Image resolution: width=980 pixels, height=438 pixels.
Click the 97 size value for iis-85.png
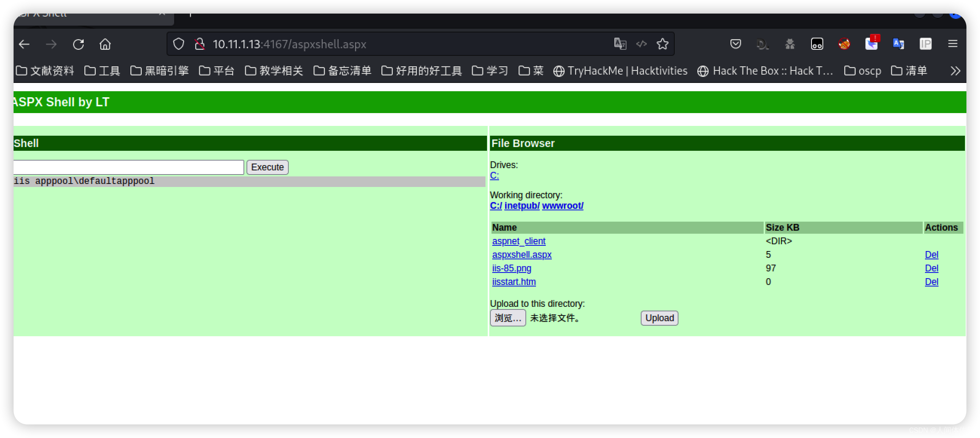point(771,269)
